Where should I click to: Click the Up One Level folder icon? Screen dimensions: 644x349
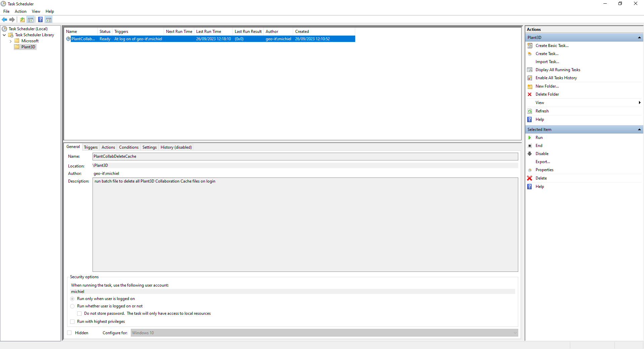pos(22,19)
